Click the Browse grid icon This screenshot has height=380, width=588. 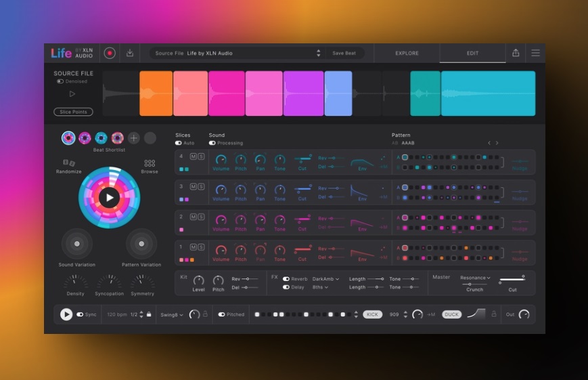[x=150, y=163]
